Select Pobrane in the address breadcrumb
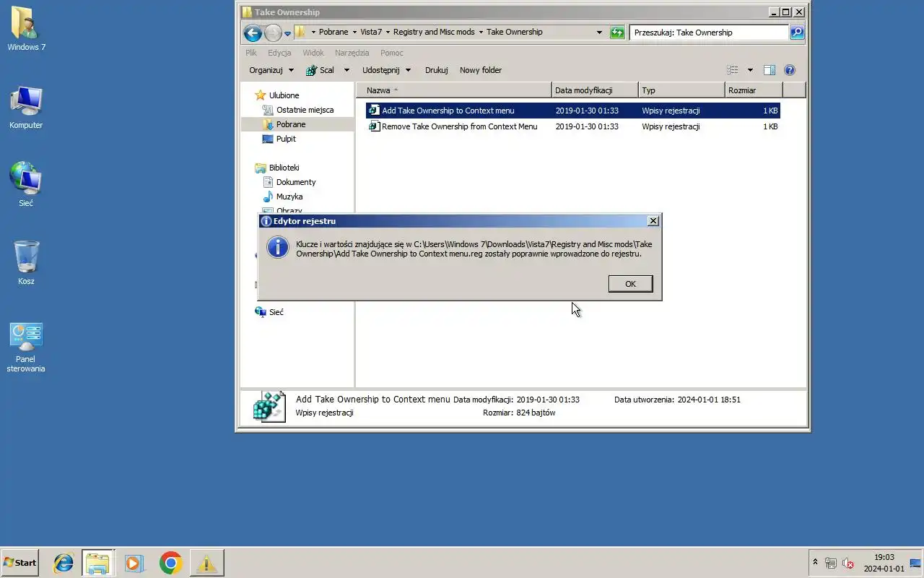 (334, 32)
